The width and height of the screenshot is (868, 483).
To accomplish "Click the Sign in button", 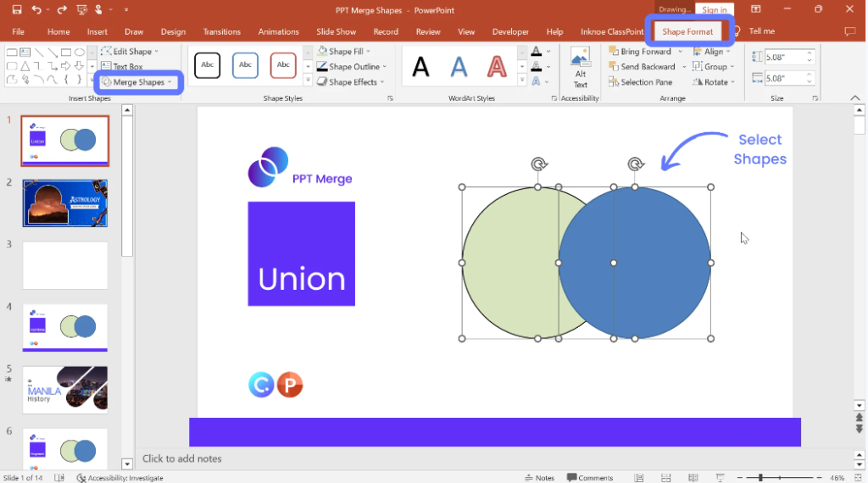I will click(x=714, y=9).
